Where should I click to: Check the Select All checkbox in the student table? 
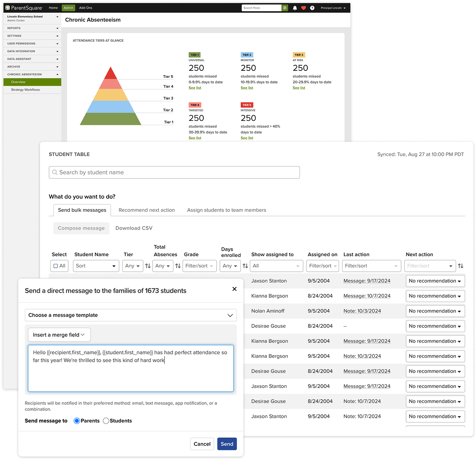point(54,266)
